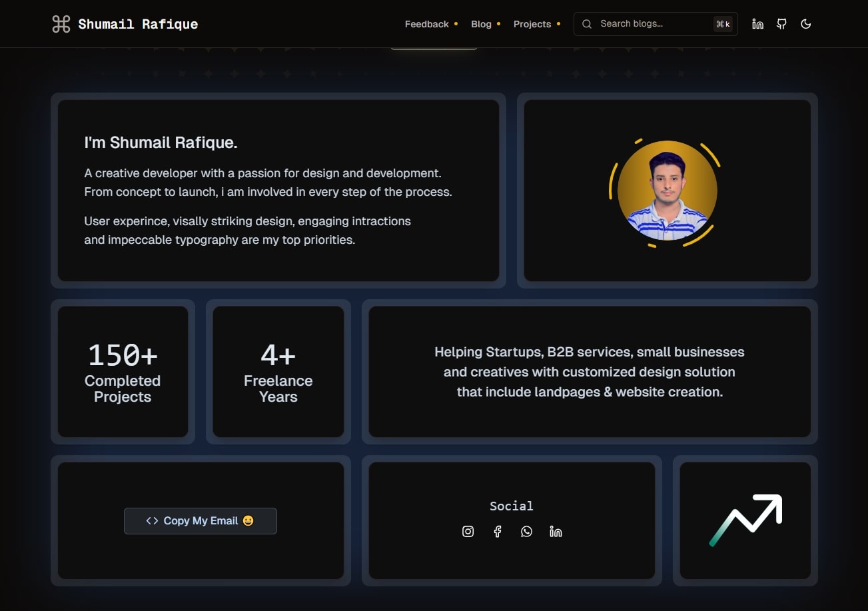Click the trending arrow graphic

pyautogui.click(x=745, y=520)
